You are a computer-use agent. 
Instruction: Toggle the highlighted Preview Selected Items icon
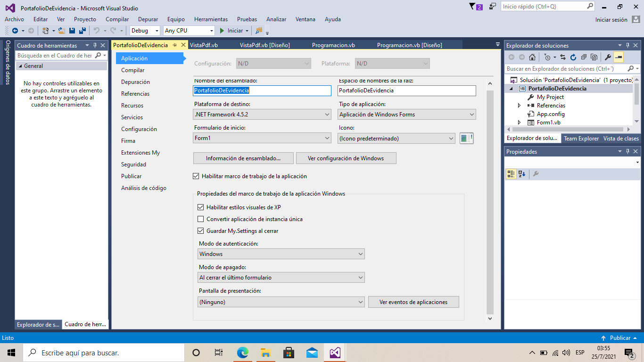619,57
